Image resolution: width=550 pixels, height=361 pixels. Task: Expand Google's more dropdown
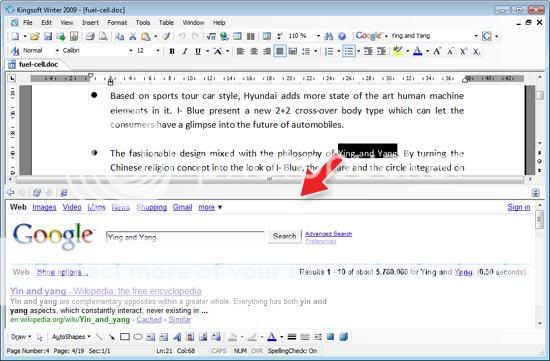210,207
